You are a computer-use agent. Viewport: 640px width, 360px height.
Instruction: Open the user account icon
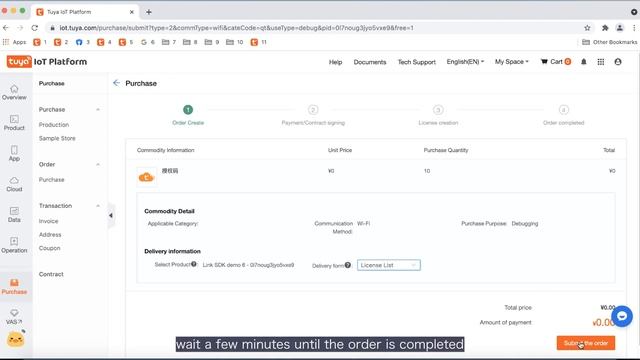(x=618, y=62)
